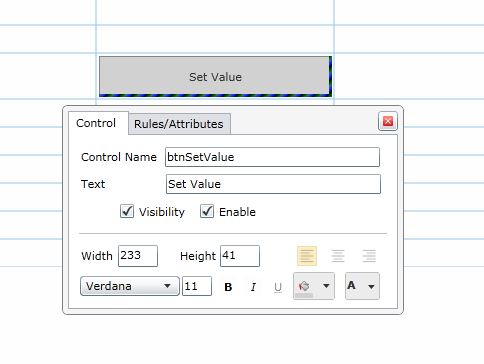Switch to the Rules/Attributes tab

point(179,124)
